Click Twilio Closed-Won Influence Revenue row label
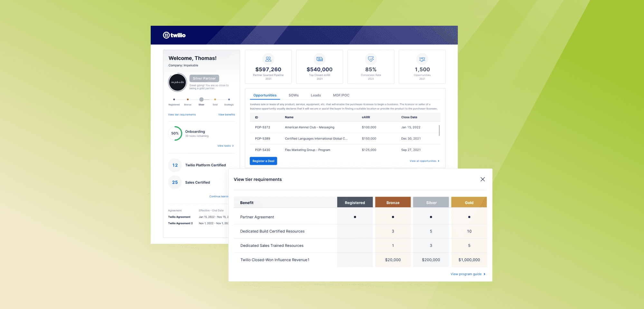Image resolution: width=644 pixels, height=309 pixels. click(x=275, y=260)
